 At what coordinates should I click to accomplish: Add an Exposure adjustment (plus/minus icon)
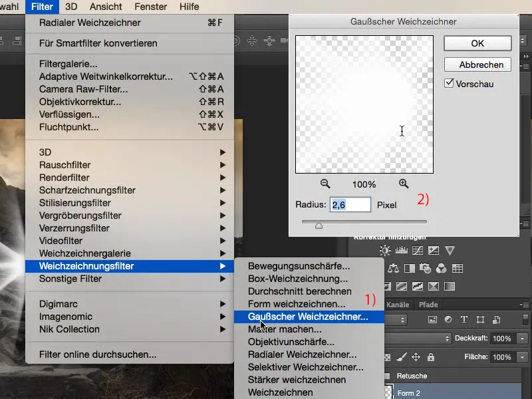coord(434,251)
